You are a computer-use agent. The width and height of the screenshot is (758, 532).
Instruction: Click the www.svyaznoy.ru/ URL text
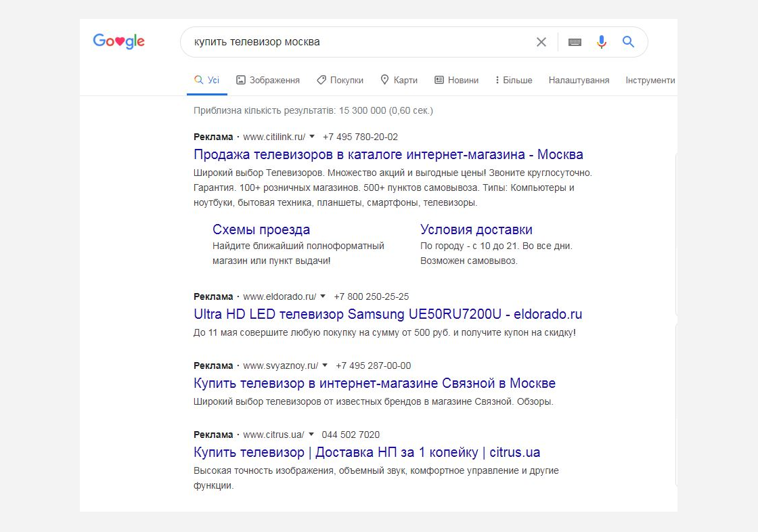coord(280,365)
